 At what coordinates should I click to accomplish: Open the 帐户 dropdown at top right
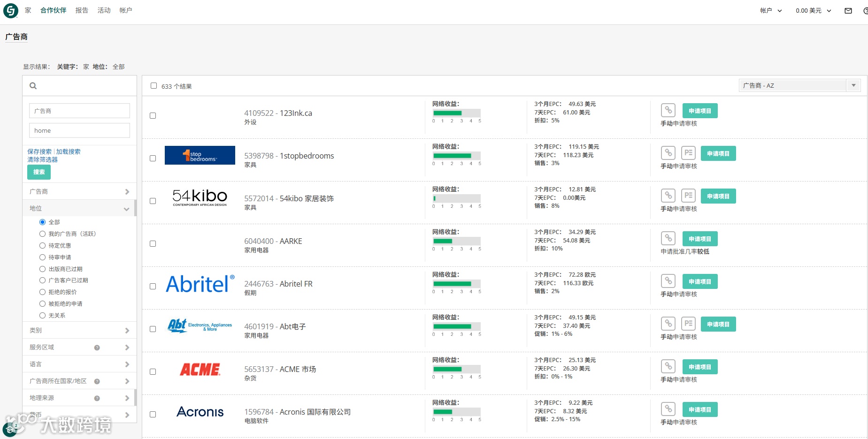771,10
